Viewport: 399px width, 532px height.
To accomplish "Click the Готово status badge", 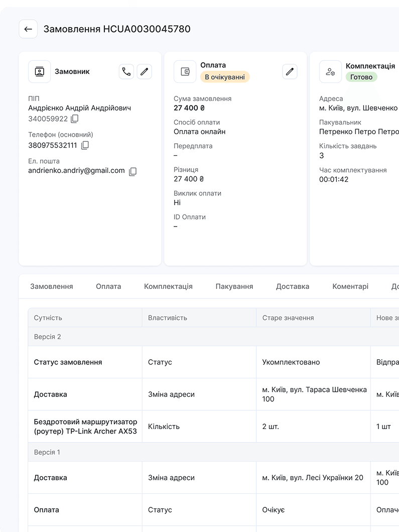I will pos(361,77).
